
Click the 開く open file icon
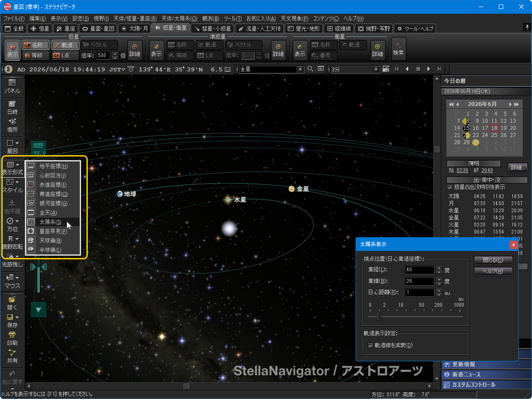point(12,303)
